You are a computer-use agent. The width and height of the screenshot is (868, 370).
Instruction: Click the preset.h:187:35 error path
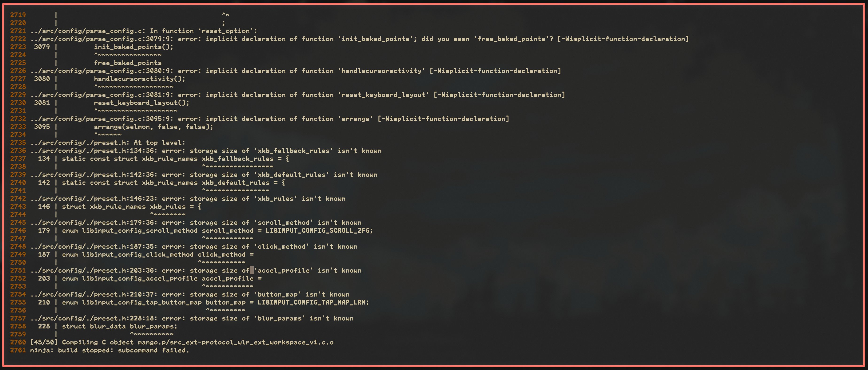click(x=94, y=247)
